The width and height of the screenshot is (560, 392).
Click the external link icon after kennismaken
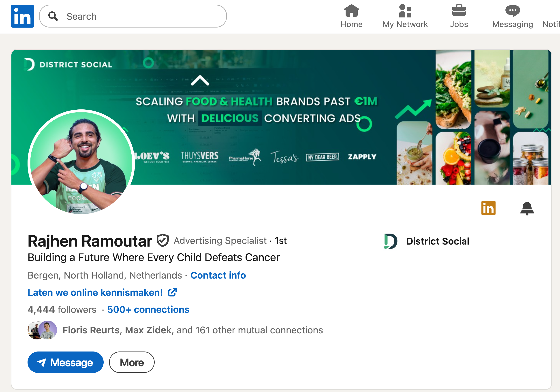(x=172, y=292)
